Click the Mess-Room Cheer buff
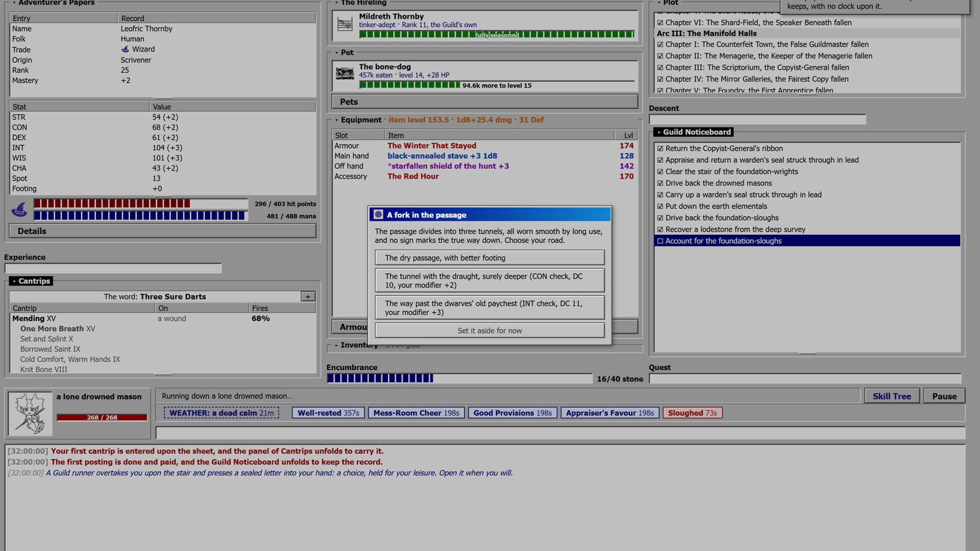980x551 pixels. [x=416, y=413]
